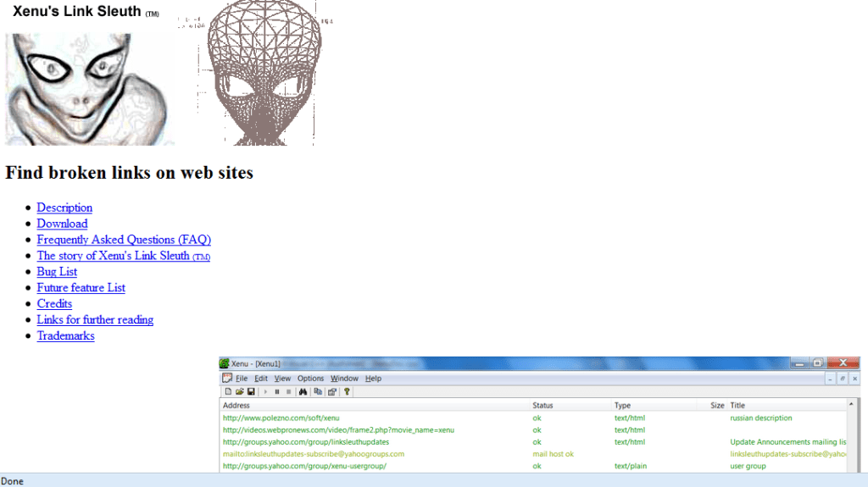Open the Options menu
Screen dimensions: 868x487
tap(310, 379)
